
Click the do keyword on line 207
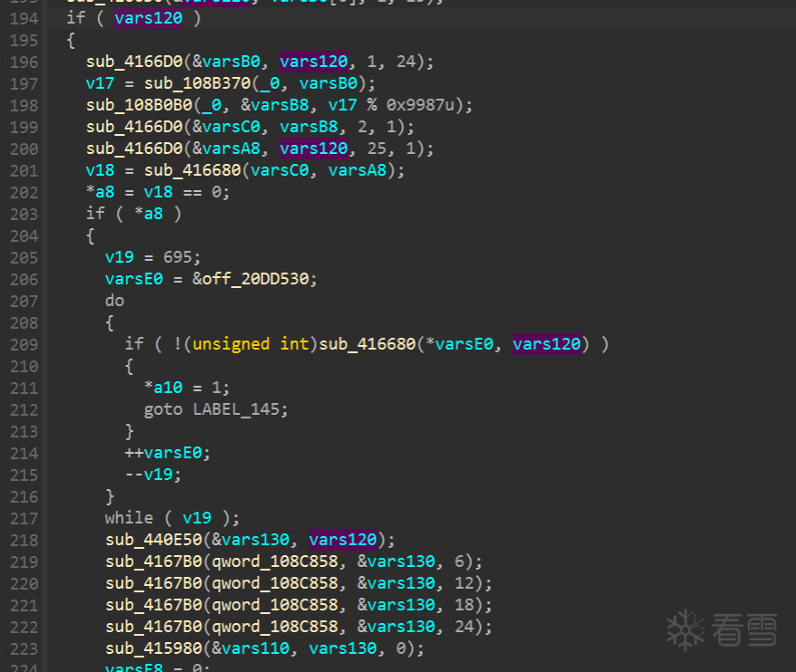(115, 301)
